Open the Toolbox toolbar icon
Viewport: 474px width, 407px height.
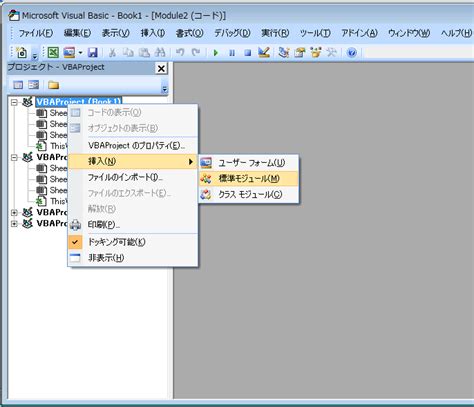[331, 52]
